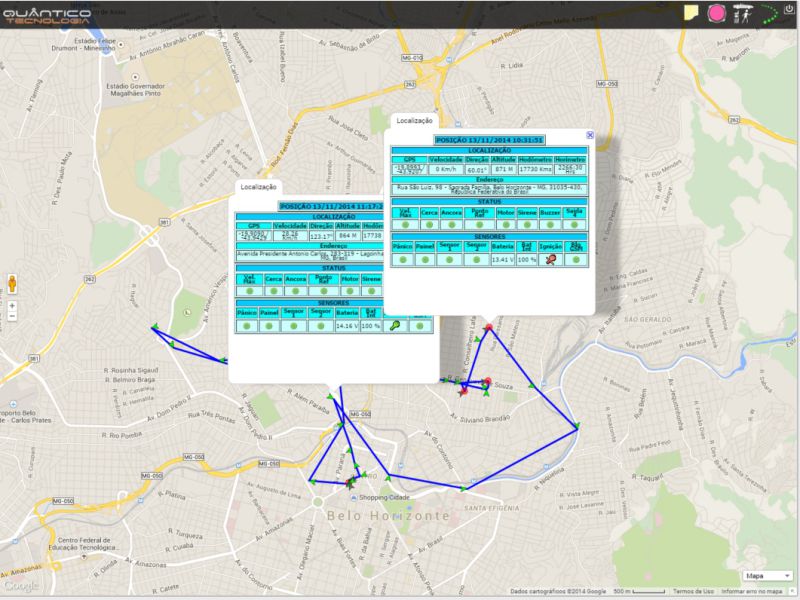
Task: Click the red marker under the 10:31:51 popup pointer
Action: [489, 328]
